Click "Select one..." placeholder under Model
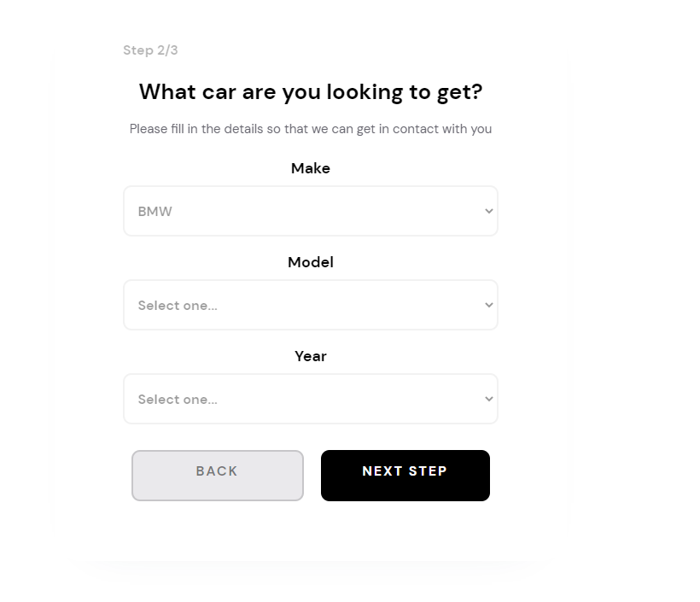This screenshot has width=700, height=602. [x=178, y=306]
